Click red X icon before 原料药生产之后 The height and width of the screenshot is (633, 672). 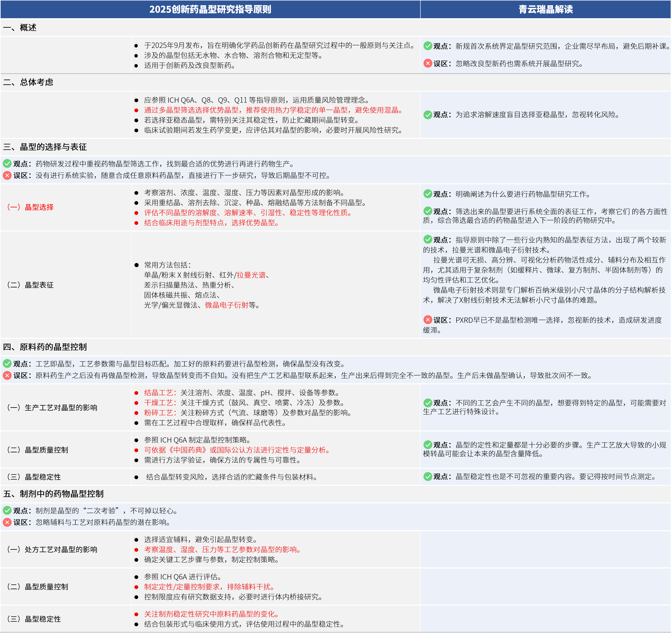coord(7,375)
